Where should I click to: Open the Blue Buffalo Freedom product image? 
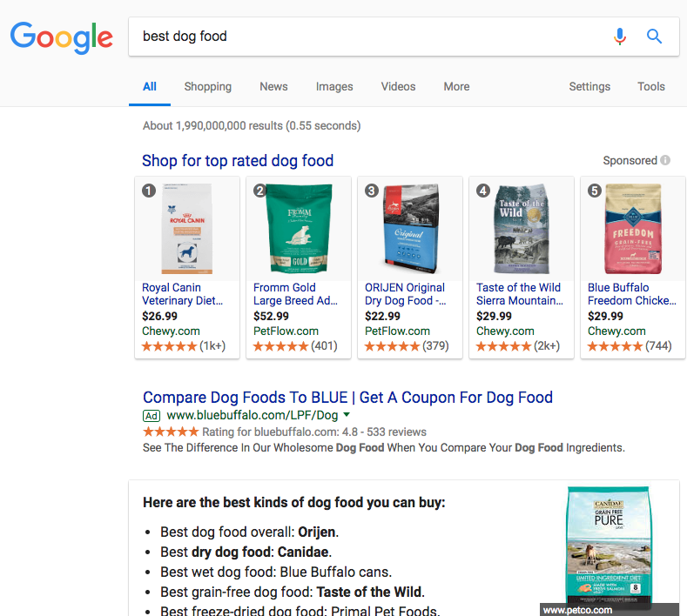633,230
